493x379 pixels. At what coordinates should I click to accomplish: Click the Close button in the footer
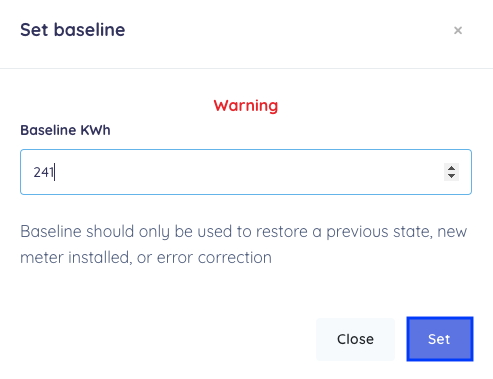pyautogui.click(x=355, y=339)
